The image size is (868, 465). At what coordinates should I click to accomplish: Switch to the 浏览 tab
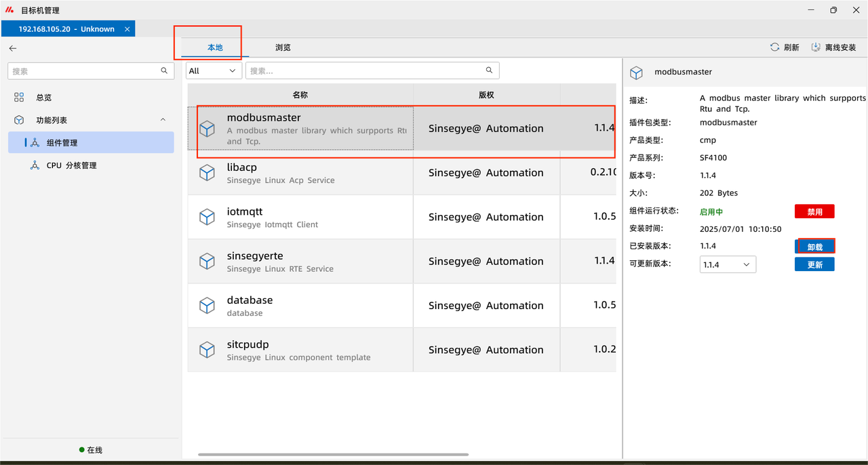pos(283,47)
